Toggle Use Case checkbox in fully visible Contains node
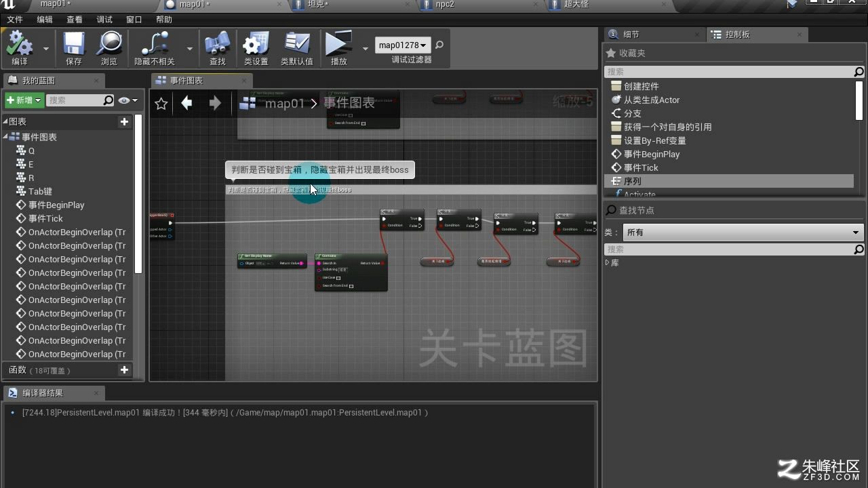This screenshot has height=488, width=868. tap(339, 278)
